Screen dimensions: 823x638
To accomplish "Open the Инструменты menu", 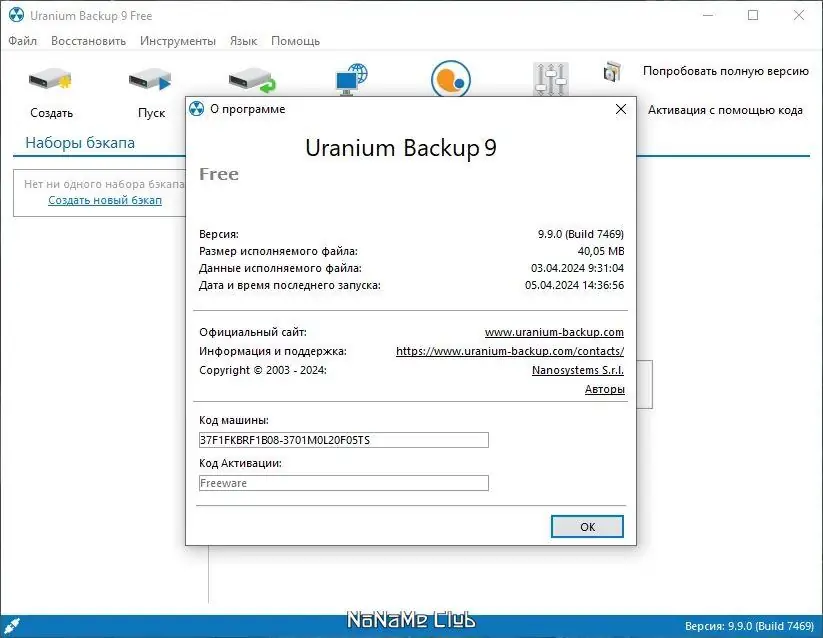I will pyautogui.click(x=177, y=41).
